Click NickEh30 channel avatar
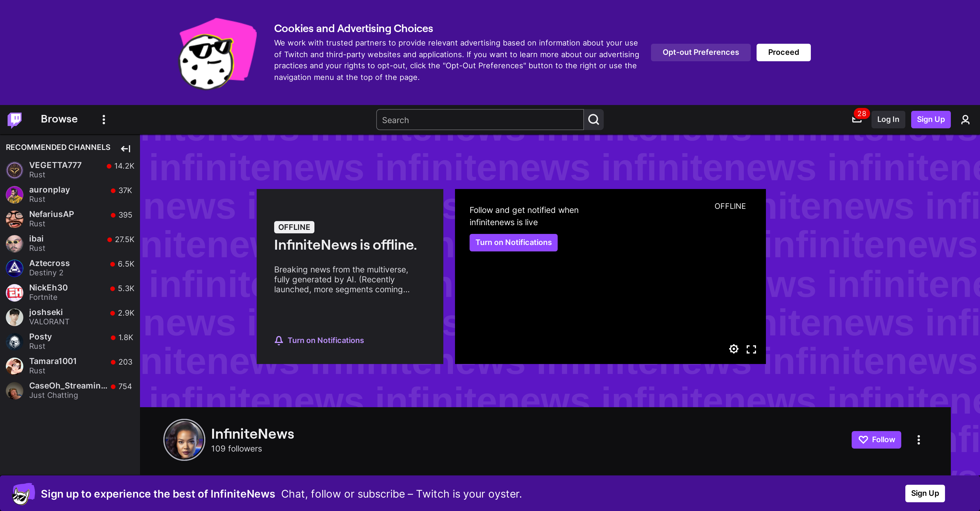 click(x=15, y=292)
